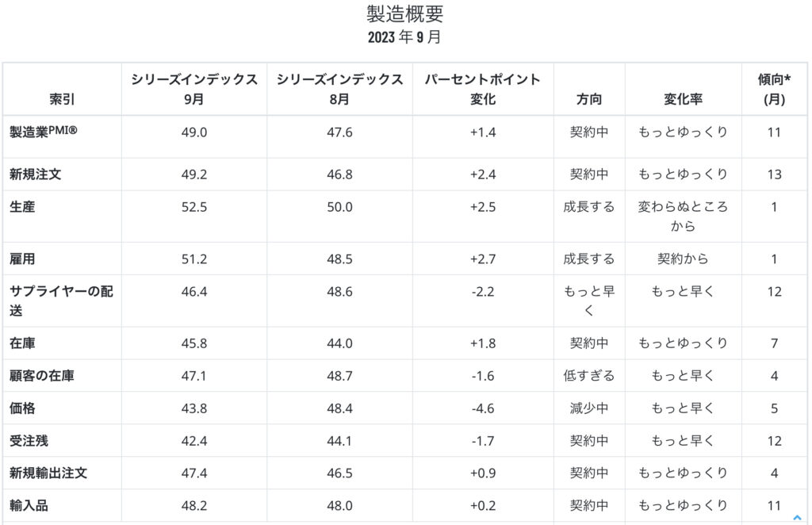Click the 製造概要 table title
This screenshot has height=525, width=812.
tap(405, 14)
